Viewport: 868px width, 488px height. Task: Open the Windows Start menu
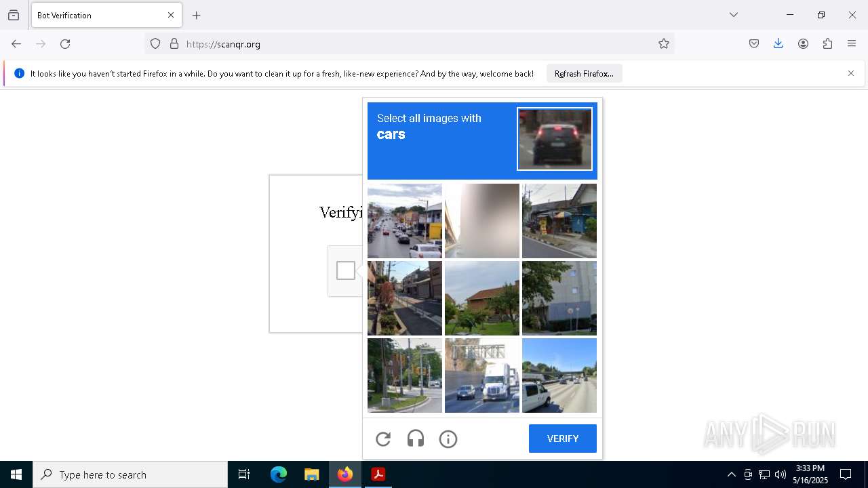[x=16, y=474]
